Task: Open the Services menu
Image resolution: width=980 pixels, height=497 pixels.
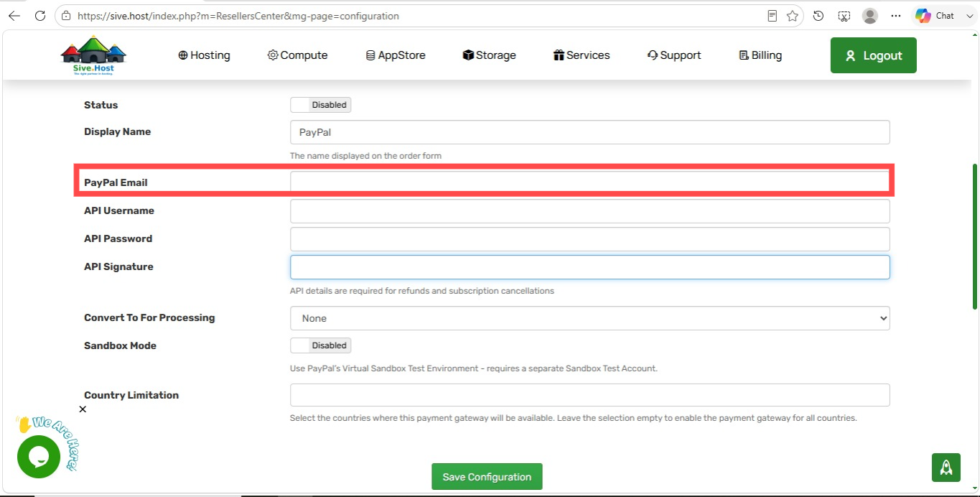Action: [582, 55]
